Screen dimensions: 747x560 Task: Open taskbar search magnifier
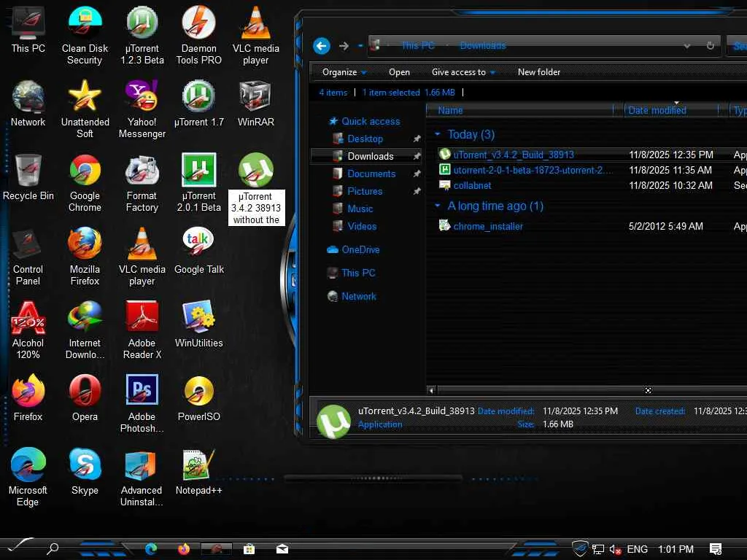(53, 548)
